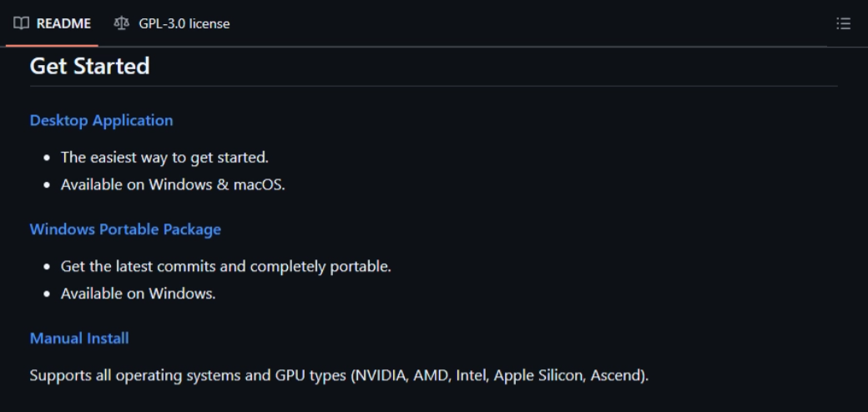This screenshot has width=868, height=412.
Task: Click 'Apple Silicon' in the GPU types
Action: pos(538,375)
